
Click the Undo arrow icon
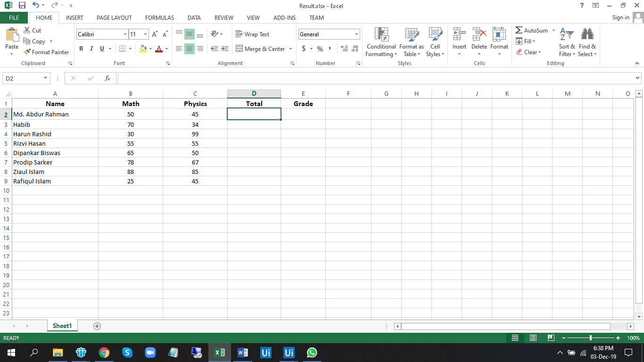coord(36,6)
